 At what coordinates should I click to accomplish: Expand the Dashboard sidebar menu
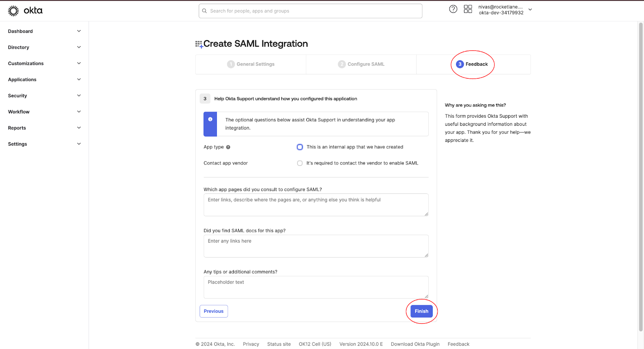(44, 31)
